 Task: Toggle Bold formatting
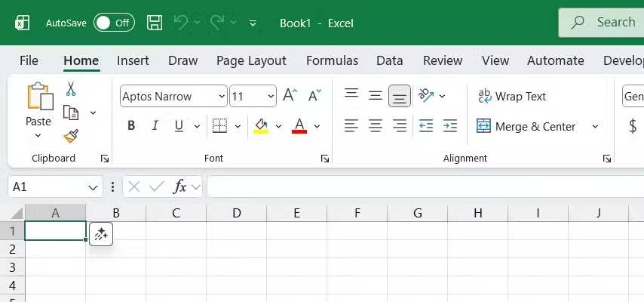131,126
